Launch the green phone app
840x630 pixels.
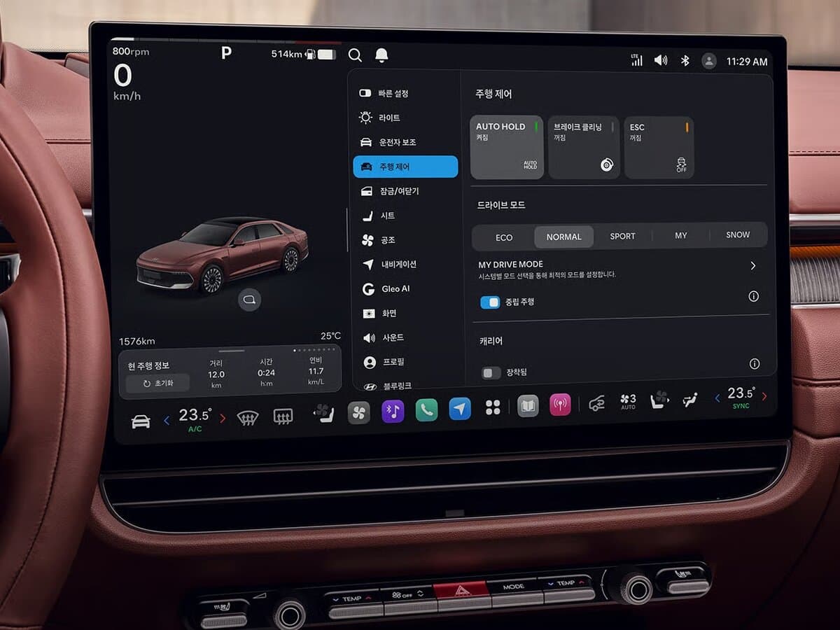[x=426, y=409]
